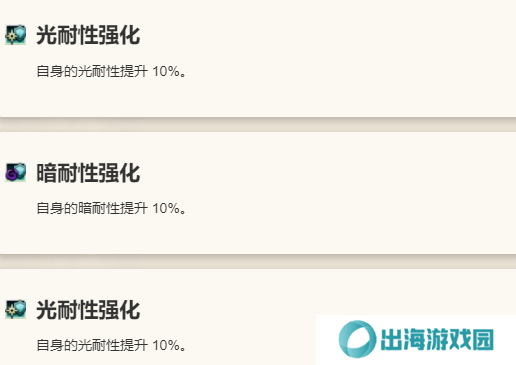516x365 pixels.
Task: Click divider between first light and dark cards
Action: [258, 125]
